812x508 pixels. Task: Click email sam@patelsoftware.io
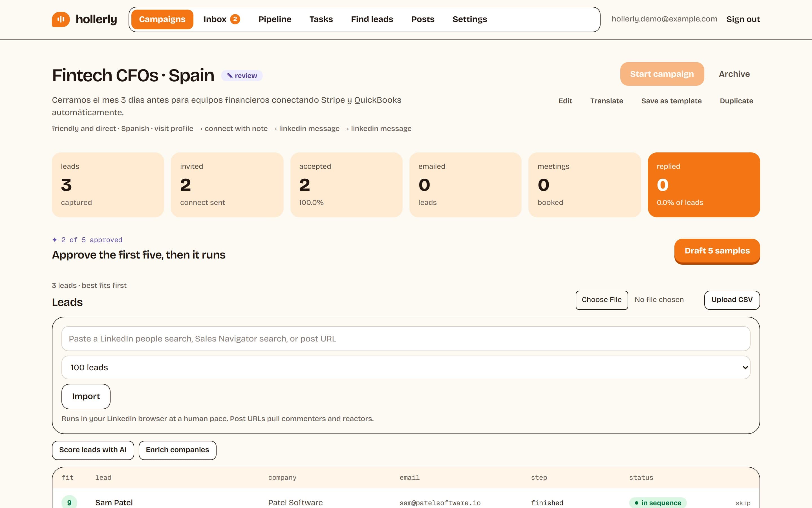[x=440, y=503]
